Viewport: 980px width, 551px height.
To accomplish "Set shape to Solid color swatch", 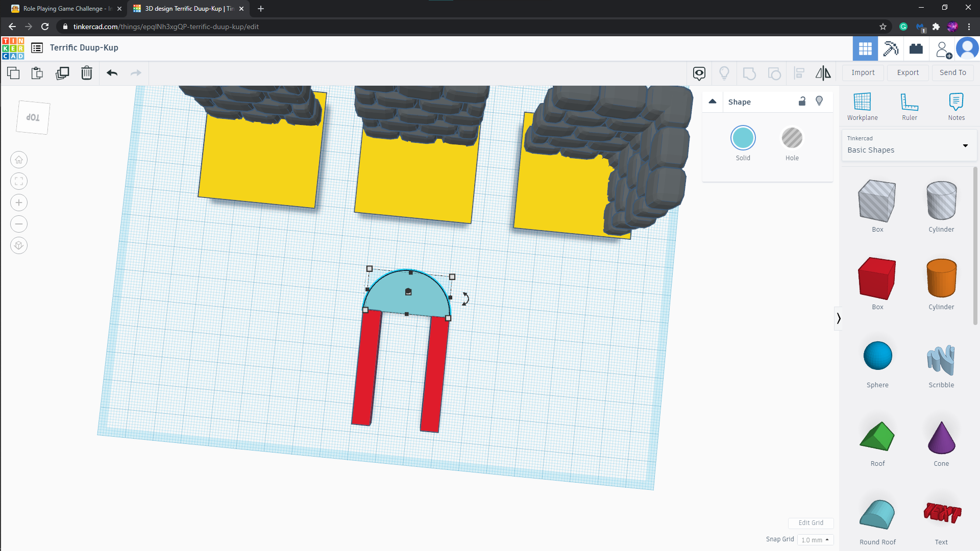I will (743, 138).
